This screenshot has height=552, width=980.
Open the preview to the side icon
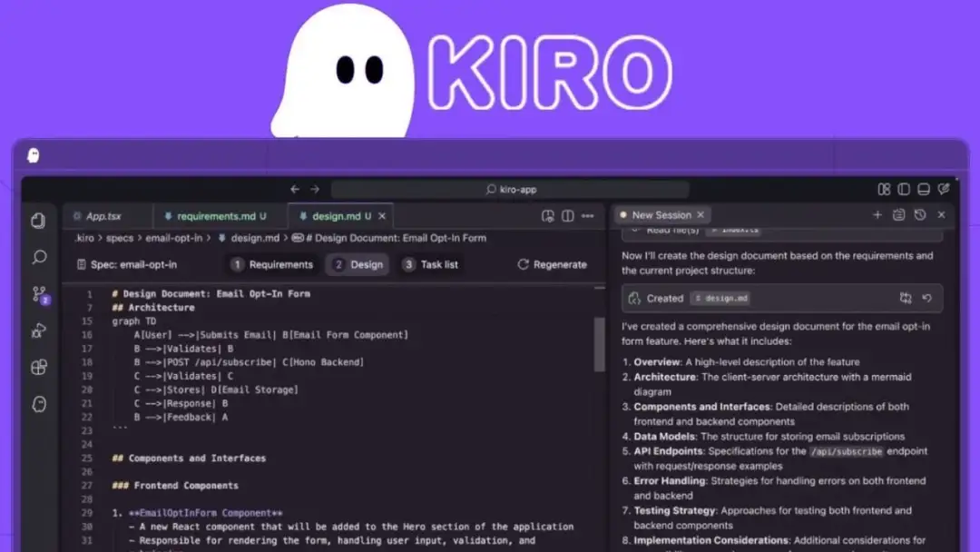tap(547, 216)
